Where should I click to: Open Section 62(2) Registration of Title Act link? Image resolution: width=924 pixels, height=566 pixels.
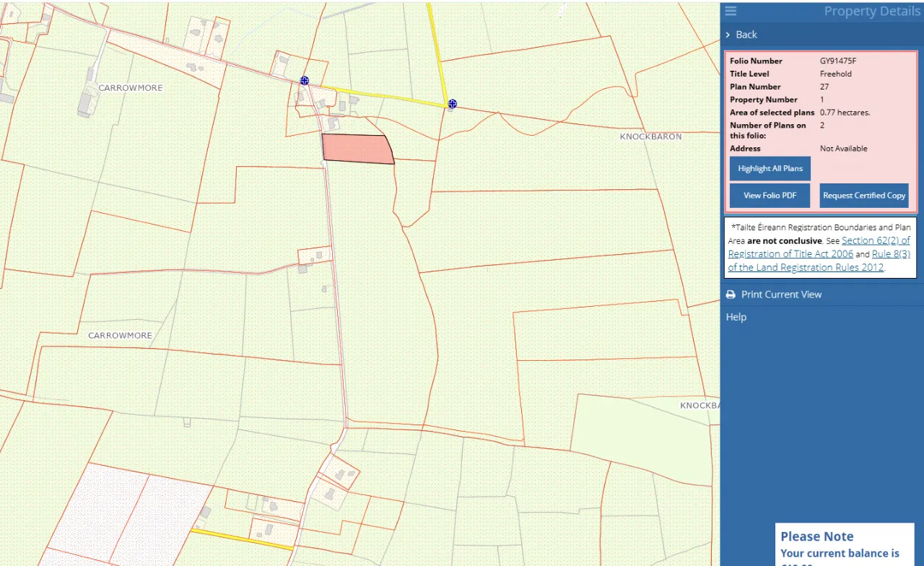(x=875, y=240)
